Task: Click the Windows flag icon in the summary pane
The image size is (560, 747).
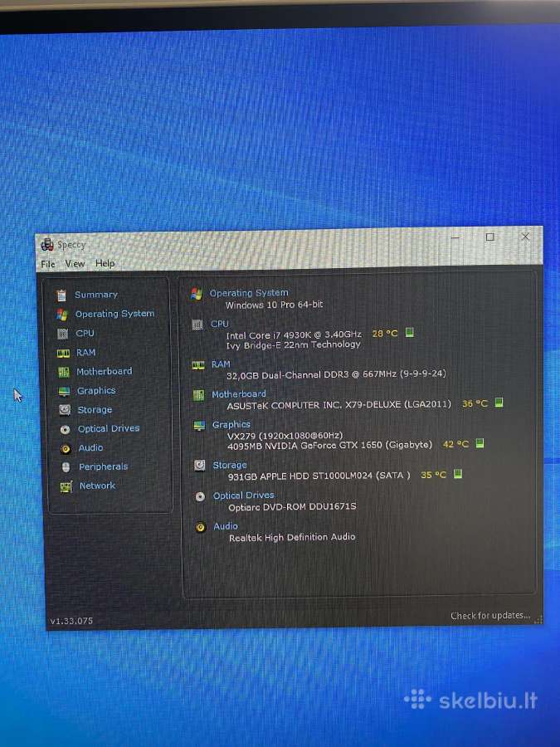Action: point(196,294)
